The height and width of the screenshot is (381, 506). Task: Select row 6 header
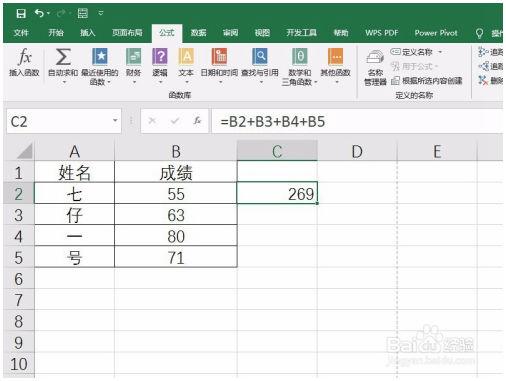tap(19, 279)
